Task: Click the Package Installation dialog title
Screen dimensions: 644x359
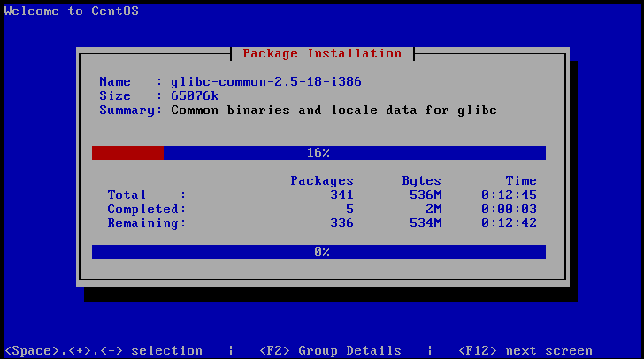Action: click(322, 53)
